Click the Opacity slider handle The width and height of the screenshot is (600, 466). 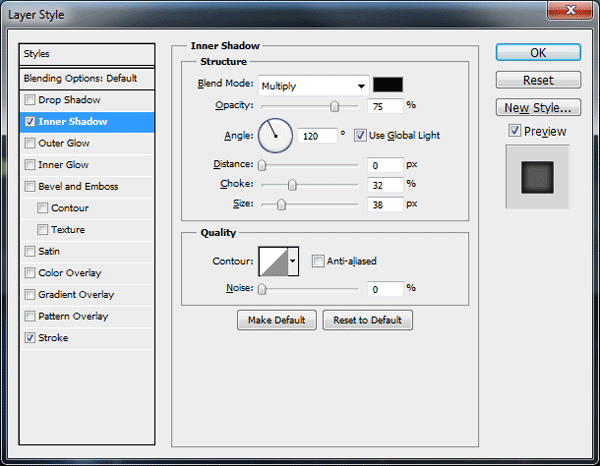click(x=334, y=106)
